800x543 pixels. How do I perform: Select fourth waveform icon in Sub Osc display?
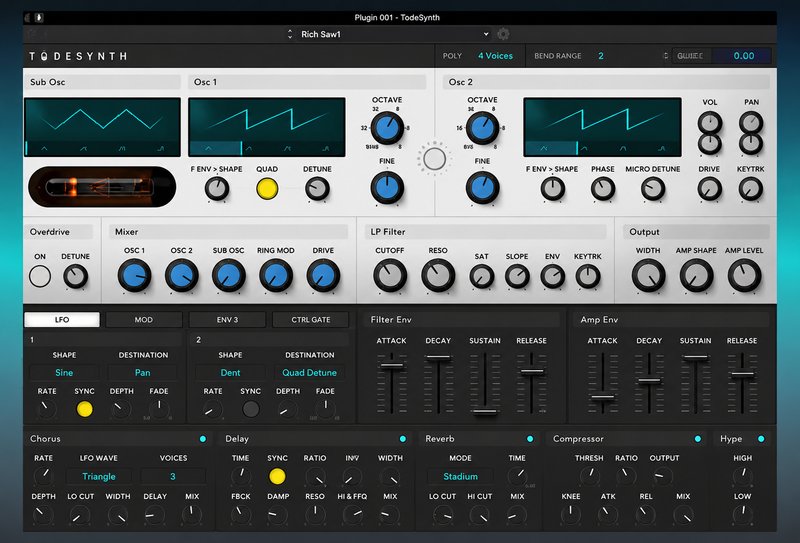click(161, 149)
